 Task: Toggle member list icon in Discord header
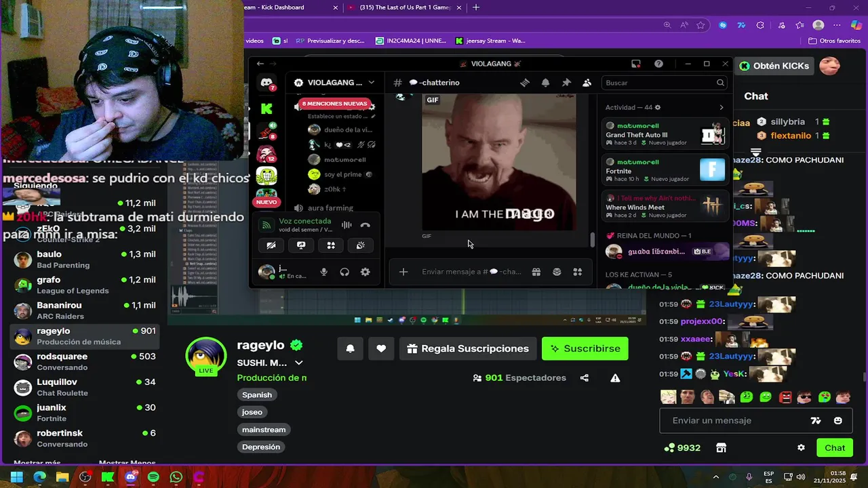[587, 83]
